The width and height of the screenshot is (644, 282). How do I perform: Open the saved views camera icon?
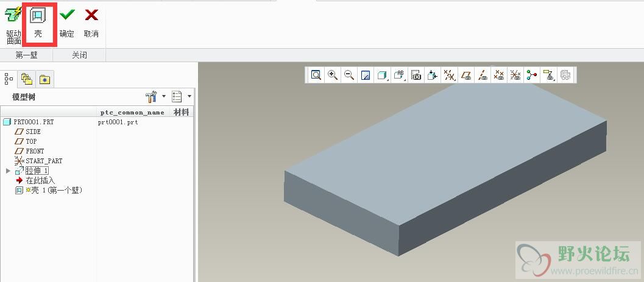tap(416, 75)
